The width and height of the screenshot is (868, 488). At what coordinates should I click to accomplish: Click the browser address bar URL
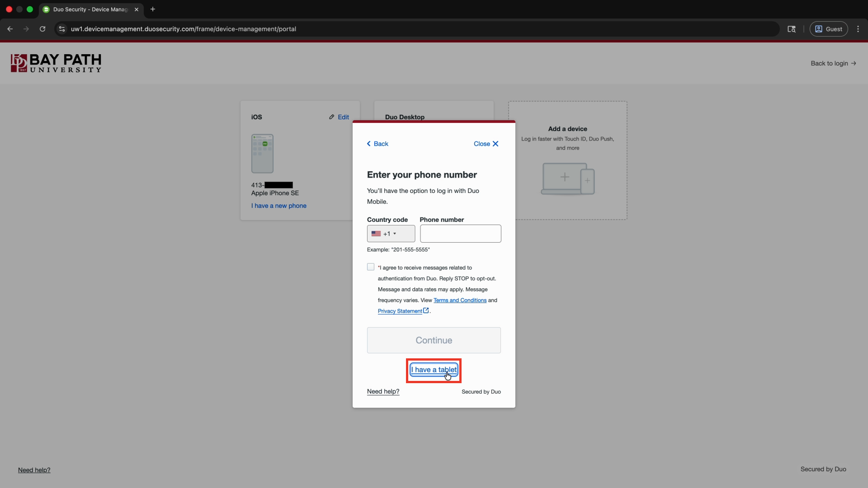pyautogui.click(x=184, y=29)
